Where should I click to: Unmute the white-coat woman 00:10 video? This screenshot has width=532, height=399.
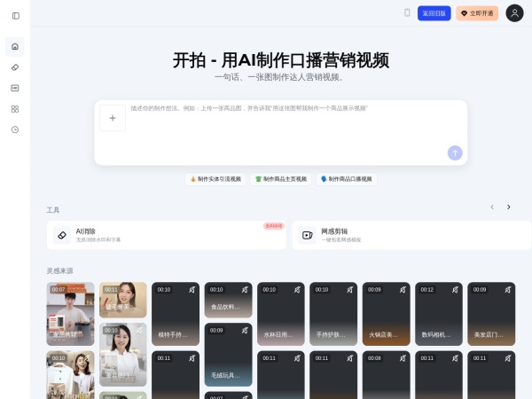click(139, 331)
